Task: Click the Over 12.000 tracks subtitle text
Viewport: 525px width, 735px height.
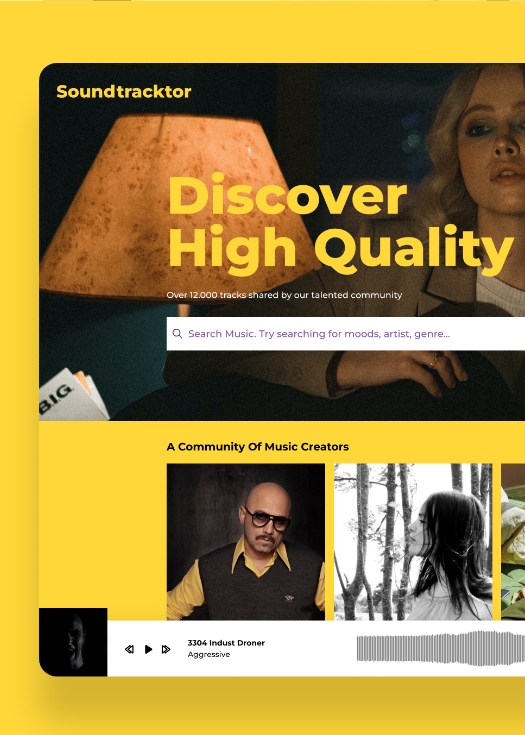Action: coord(284,295)
